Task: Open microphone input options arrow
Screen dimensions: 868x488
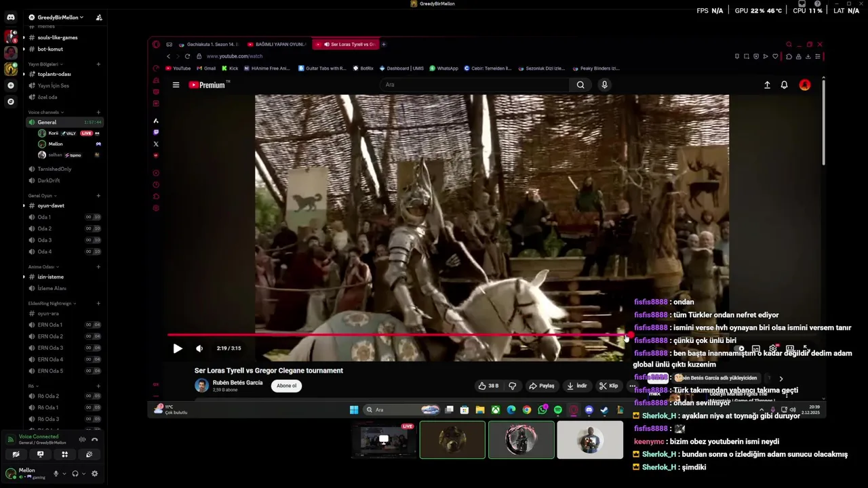Action: tap(65, 474)
